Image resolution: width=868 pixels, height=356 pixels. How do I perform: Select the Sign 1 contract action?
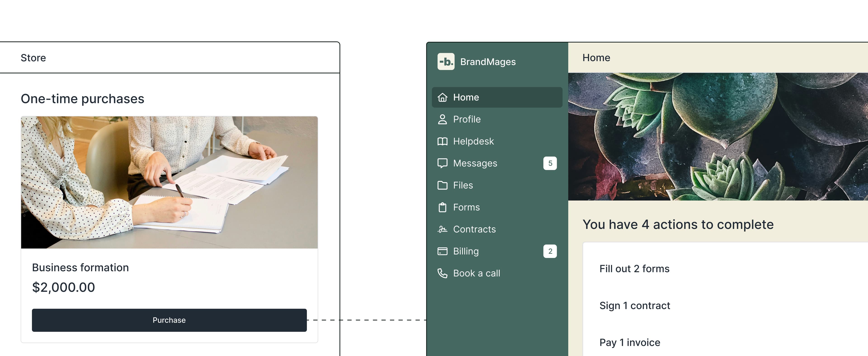pyautogui.click(x=634, y=305)
